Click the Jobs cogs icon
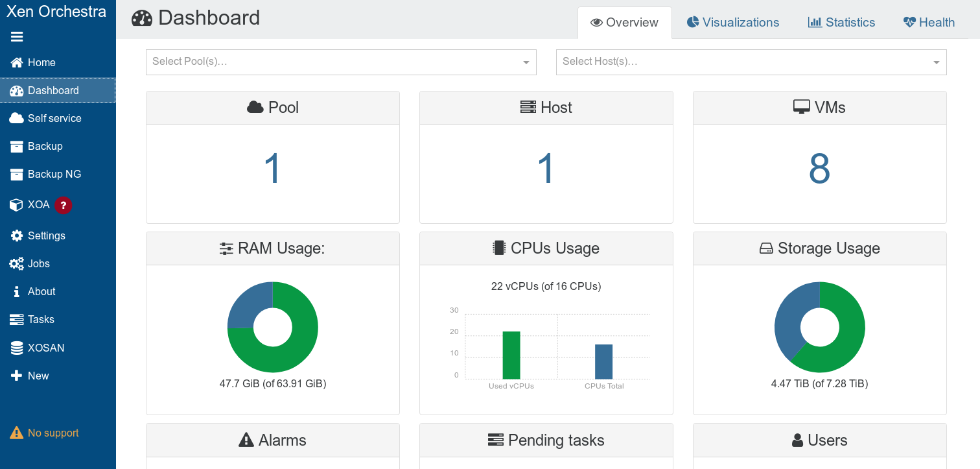Viewport: 980px width, 469px height. pyautogui.click(x=17, y=263)
